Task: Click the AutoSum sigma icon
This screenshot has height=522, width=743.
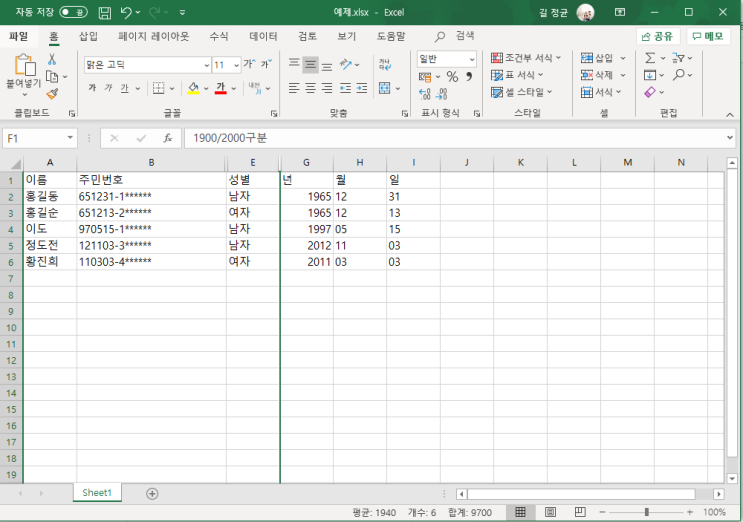Action: (x=650, y=58)
